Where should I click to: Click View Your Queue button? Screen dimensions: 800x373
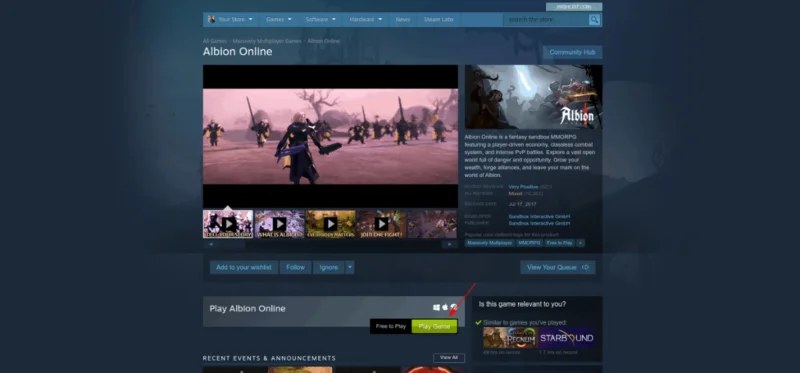[558, 267]
